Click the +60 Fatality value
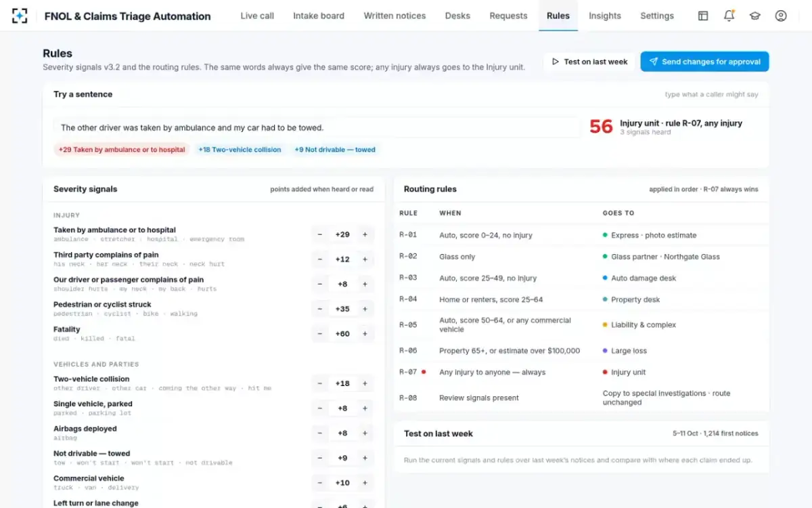812x508 pixels. pyautogui.click(x=342, y=334)
